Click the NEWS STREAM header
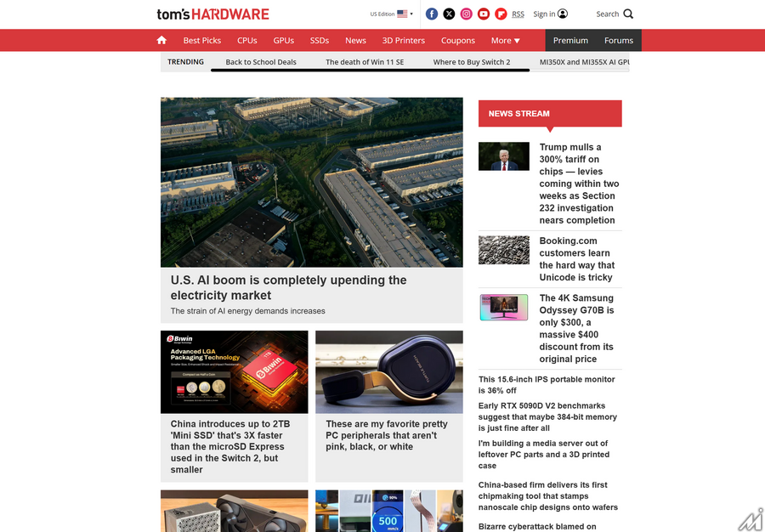This screenshot has width=765, height=532. click(x=550, y=114)
